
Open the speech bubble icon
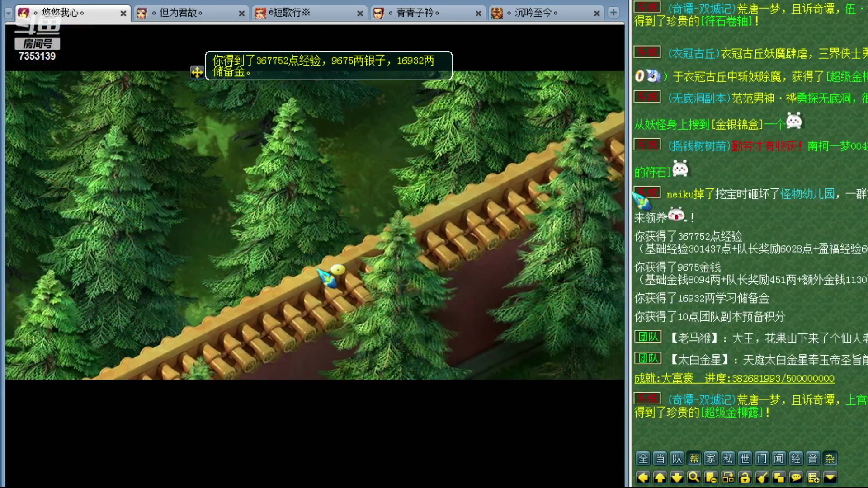[796, 478]
